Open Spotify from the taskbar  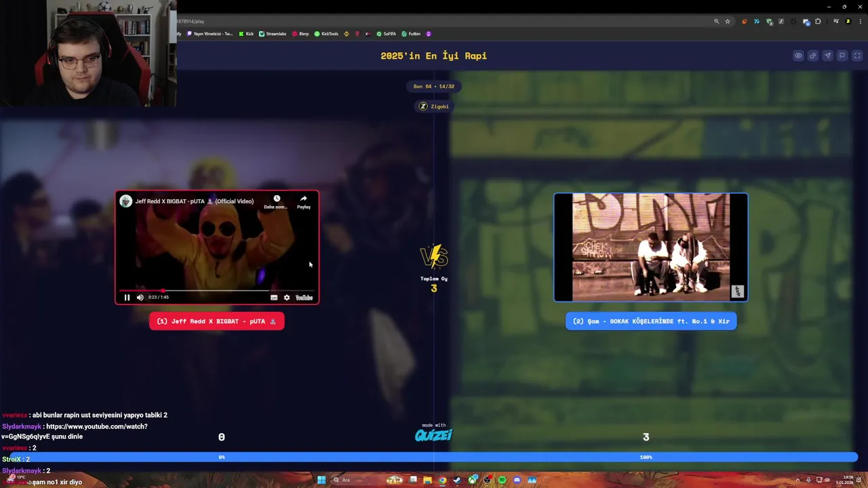pos(502,480)
